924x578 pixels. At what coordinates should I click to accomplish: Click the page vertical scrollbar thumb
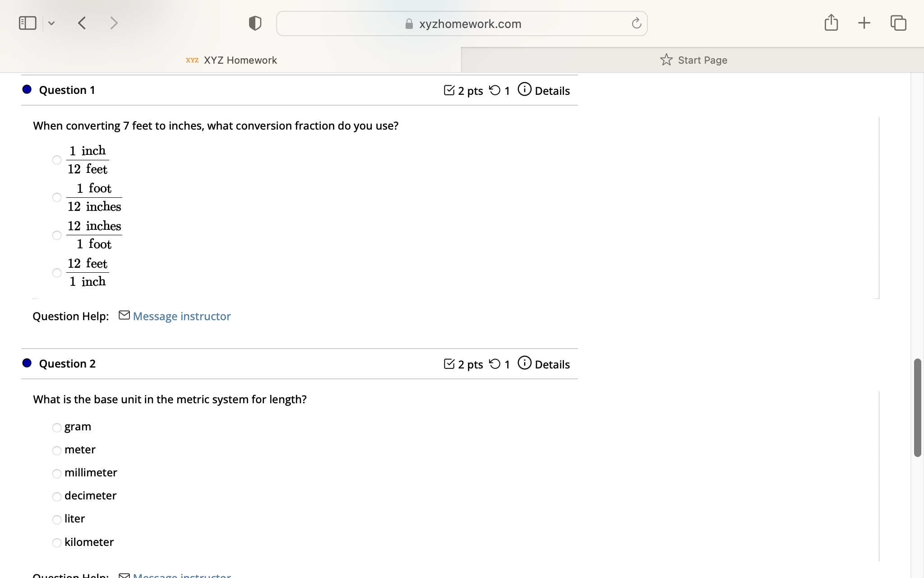[x=917, y=407]
